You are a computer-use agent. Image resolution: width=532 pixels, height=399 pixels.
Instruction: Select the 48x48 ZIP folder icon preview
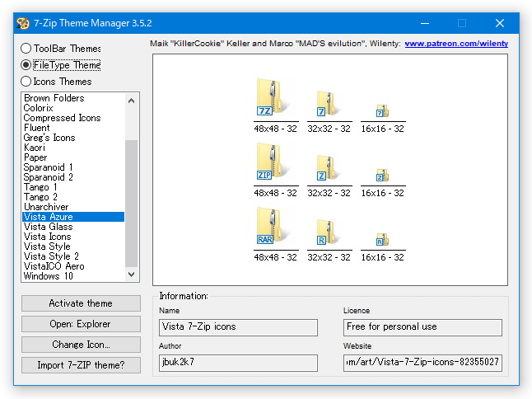(272, 162)
